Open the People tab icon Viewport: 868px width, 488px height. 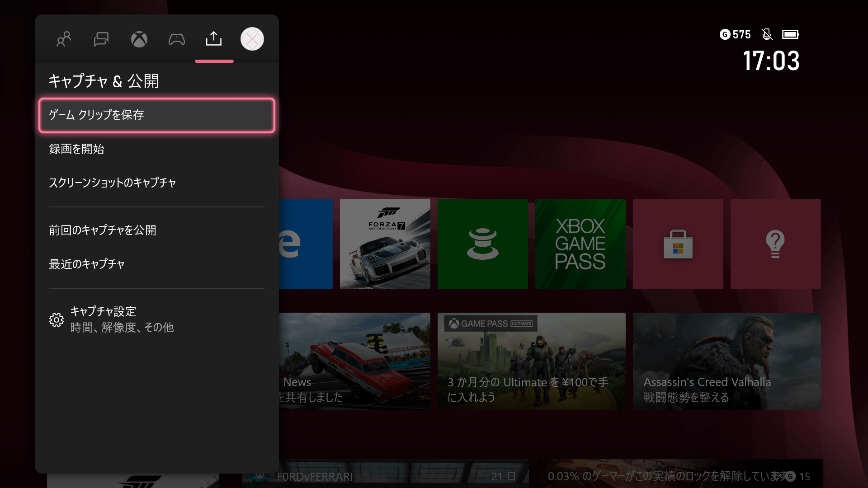pyautogui.click(x=64, y=39)
